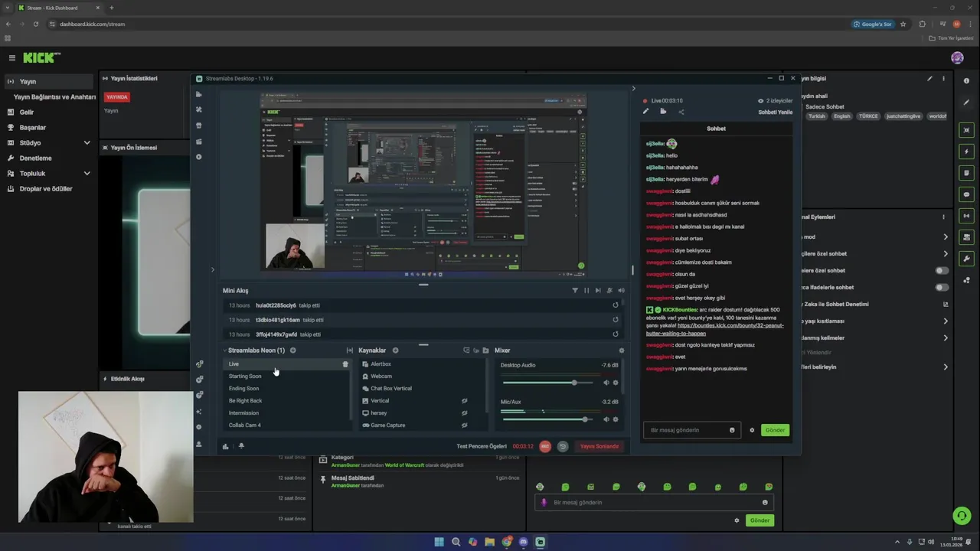Viewport: 980px width, 551px height.
Task: Open Mixer settings gear icon
Action: tap(621, 350)
